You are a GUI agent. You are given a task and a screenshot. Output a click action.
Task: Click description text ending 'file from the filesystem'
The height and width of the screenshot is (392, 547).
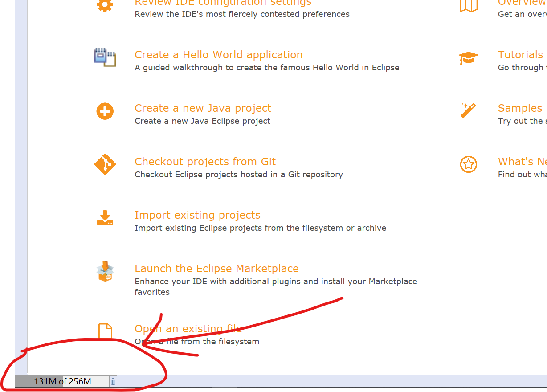(197, 342)
